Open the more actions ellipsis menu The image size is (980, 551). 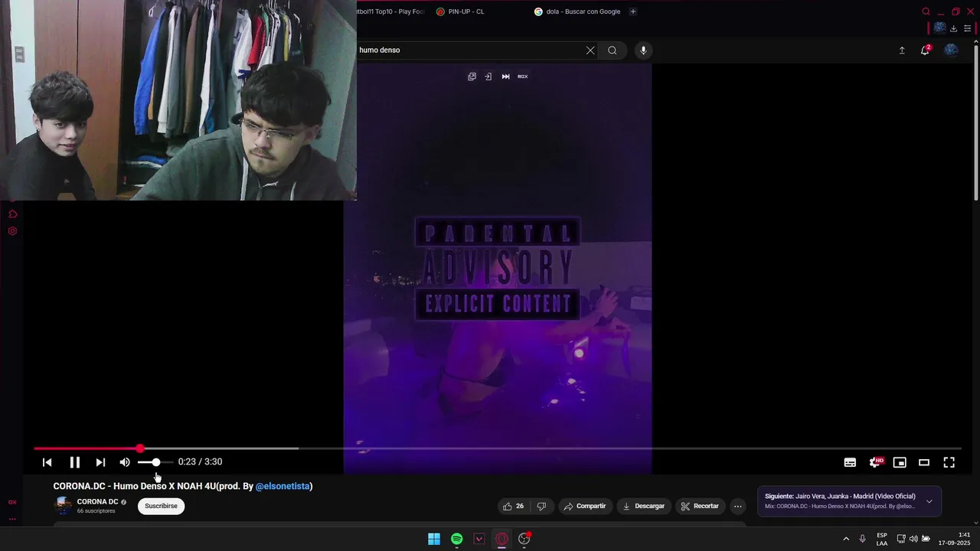tap(737, 506)
